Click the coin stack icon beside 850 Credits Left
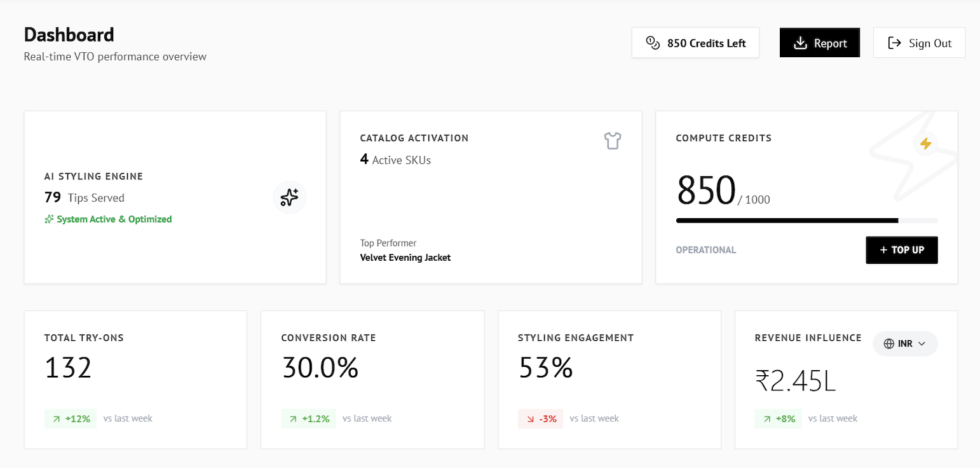 click(x=653, y=43)
